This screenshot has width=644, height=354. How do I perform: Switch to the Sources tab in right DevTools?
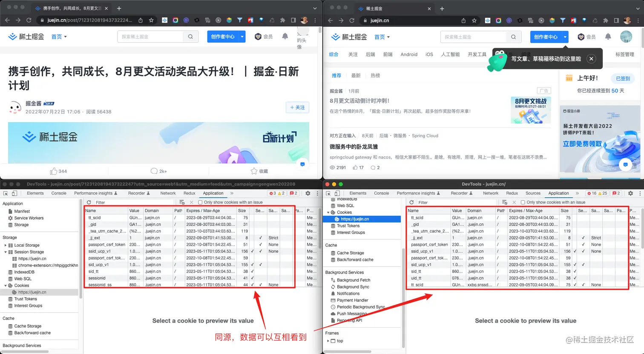pyautogui.click(x=533, y=193)
